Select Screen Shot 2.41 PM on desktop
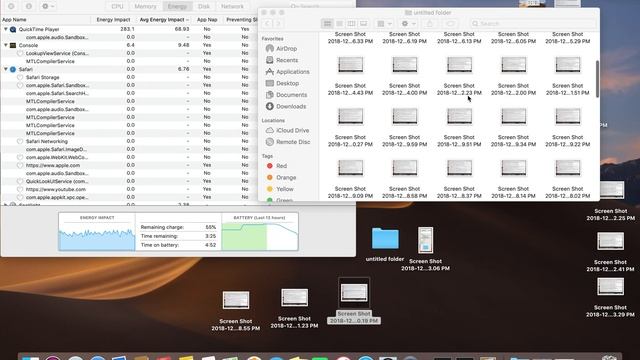This screenshot has height=360, width=640. 610,241
